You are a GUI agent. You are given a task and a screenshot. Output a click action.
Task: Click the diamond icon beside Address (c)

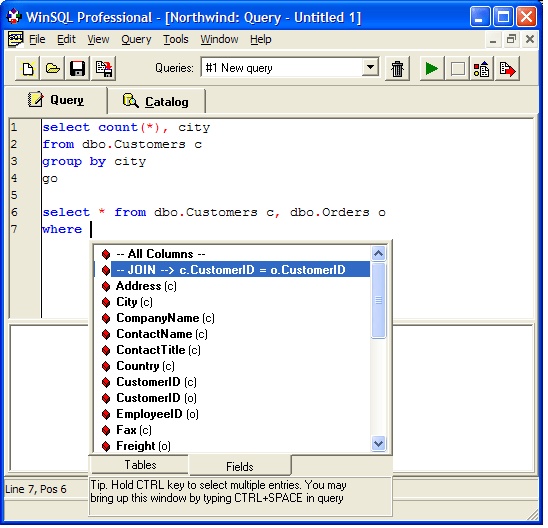pos(106,286)
